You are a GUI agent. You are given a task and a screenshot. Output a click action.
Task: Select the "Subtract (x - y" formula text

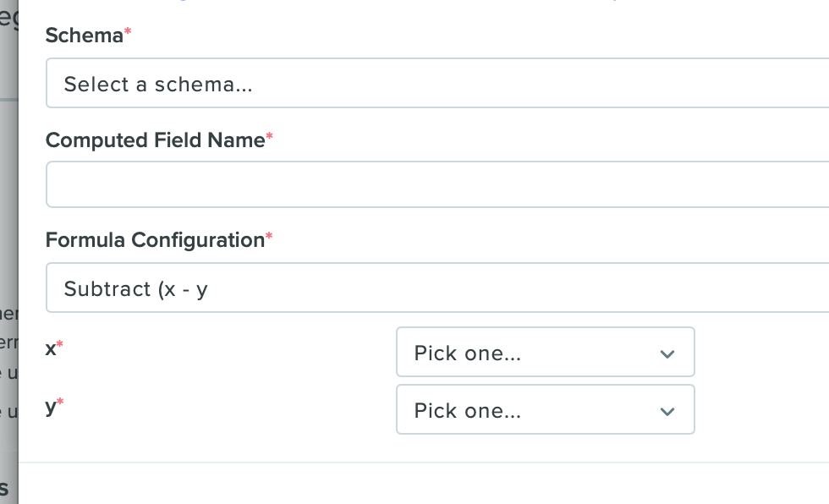[135, 288]
